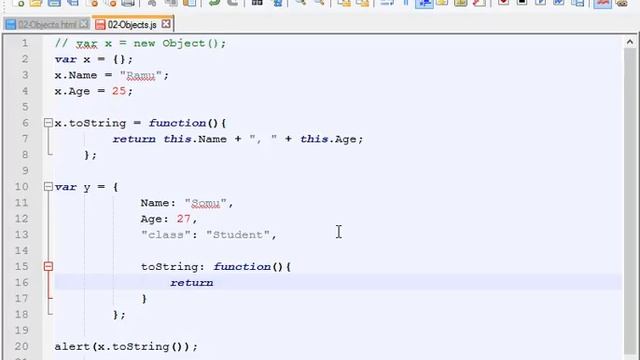The image size is (640, 360).
Task: Switch to the 02-Objects.html tab
Action: (47, 24)
